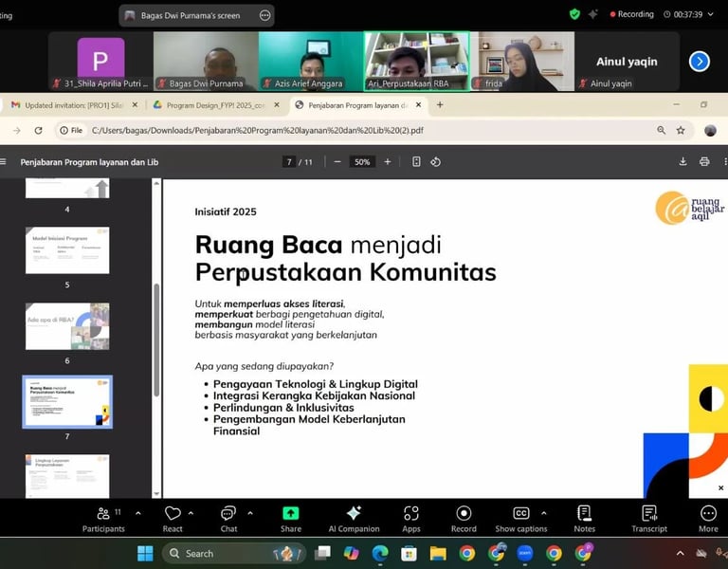Screen dimensions: 728x569
Task: Click the taskbar Search box
Action: 234,553
